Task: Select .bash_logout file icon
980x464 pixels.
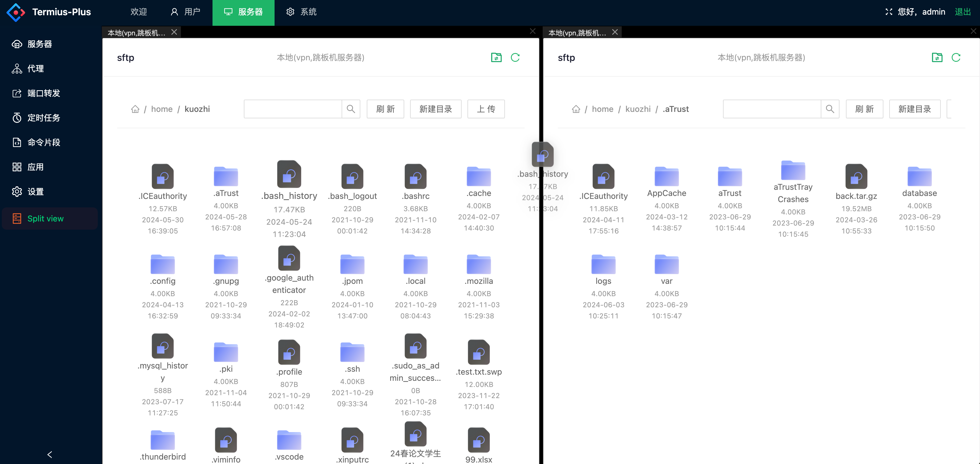Action: coord(352,176)
